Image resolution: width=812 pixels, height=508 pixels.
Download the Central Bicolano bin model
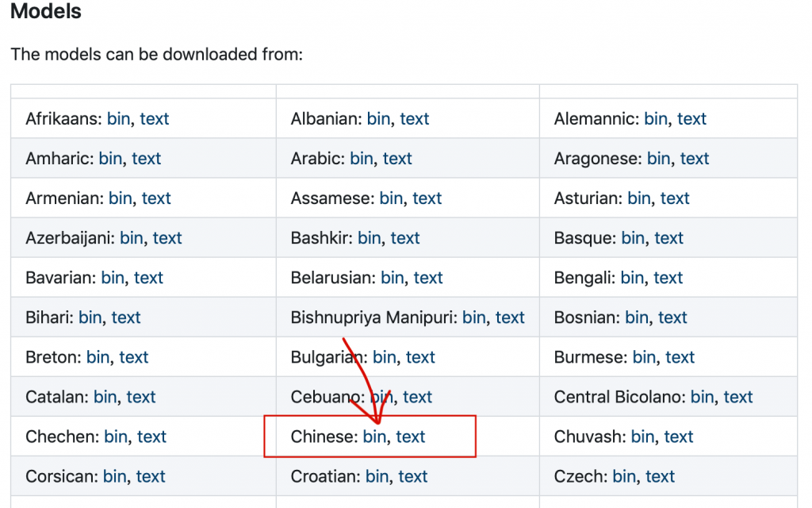point(702,397)
